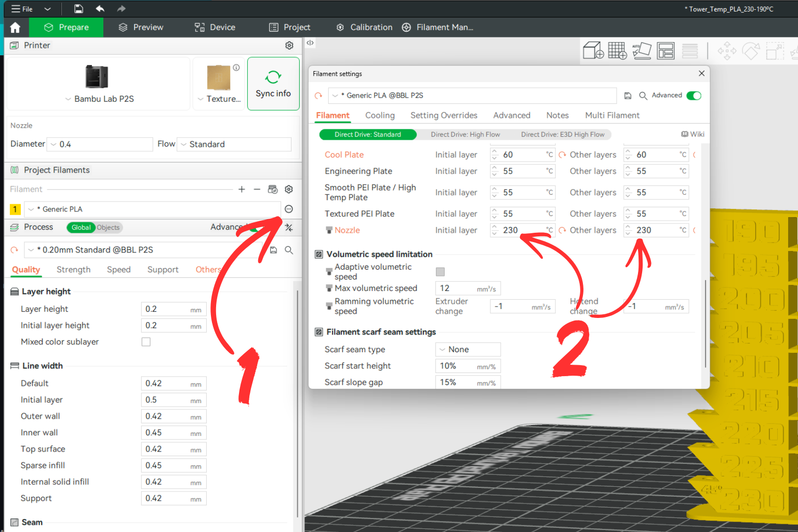Click the save icon in the title bar
Screen dimensions: 798x532
coord(78,9)
